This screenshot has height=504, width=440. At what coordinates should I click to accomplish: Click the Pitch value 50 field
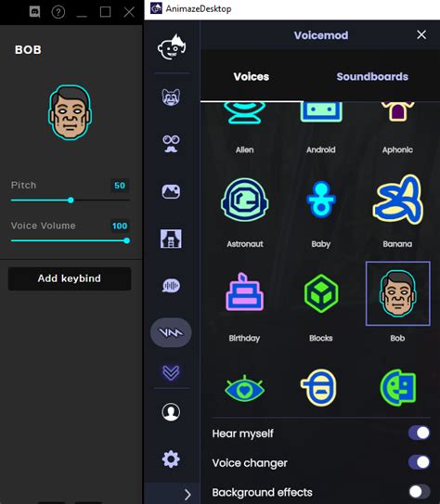point(120,186)
